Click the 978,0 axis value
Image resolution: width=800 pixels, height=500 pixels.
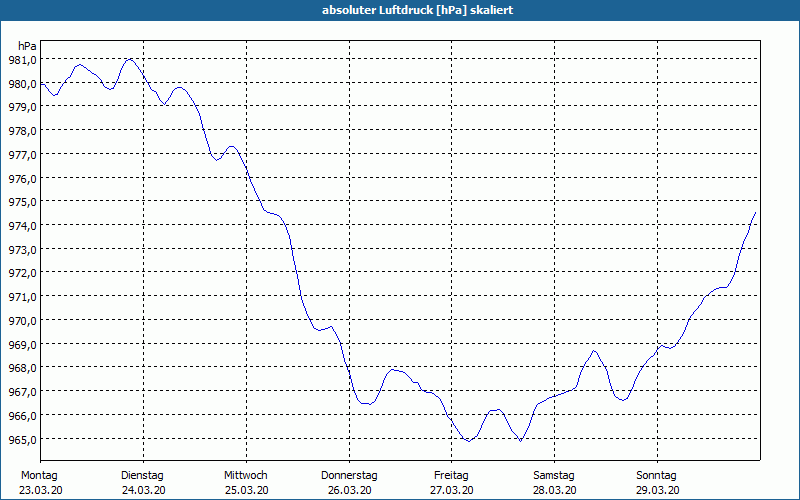point(22,131)
